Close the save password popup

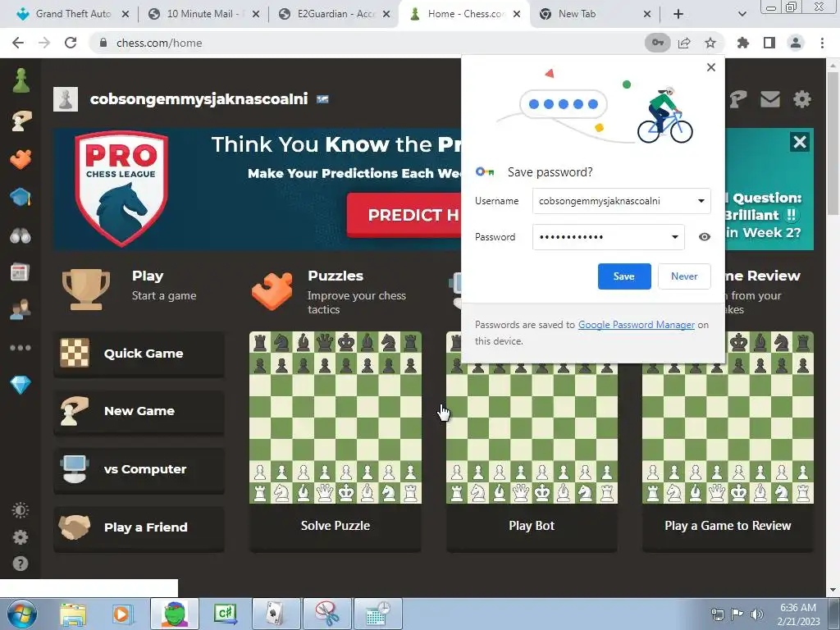(x=711, y=67)
